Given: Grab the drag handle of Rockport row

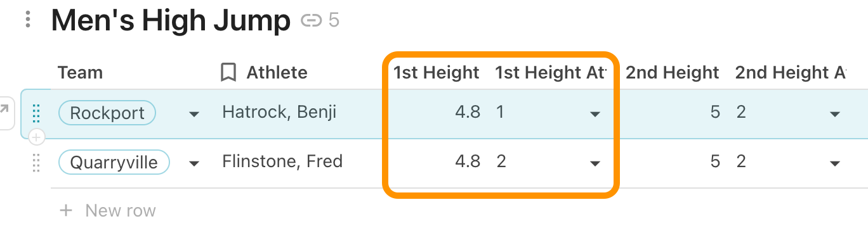Looking at the screenshot, I should (36, 113).
